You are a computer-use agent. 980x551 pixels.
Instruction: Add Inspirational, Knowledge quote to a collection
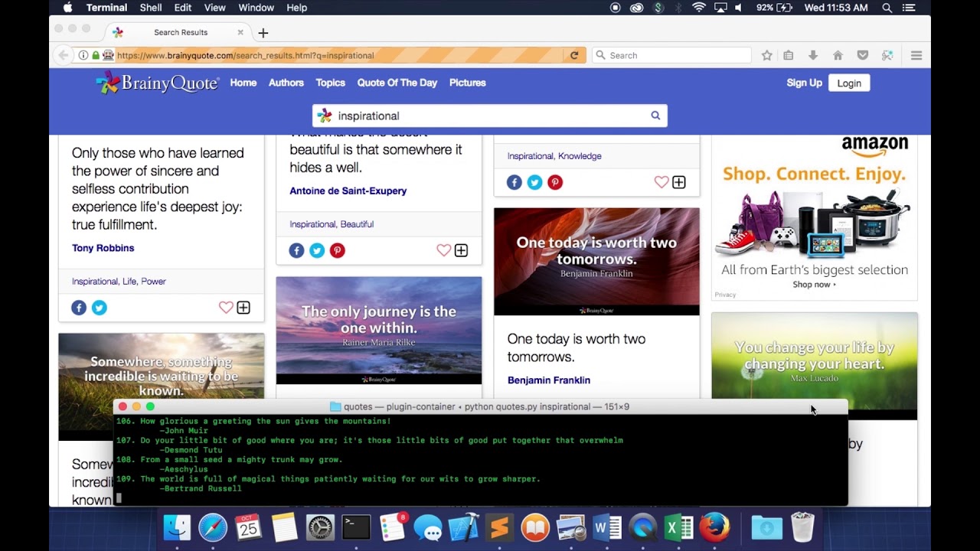click(678, 182)
